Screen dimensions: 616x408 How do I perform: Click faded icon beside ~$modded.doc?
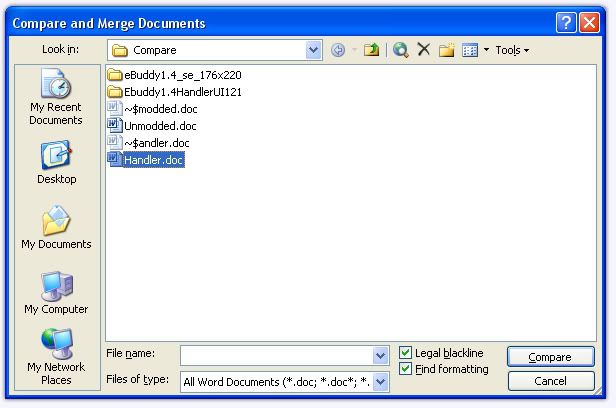point(114,108)
